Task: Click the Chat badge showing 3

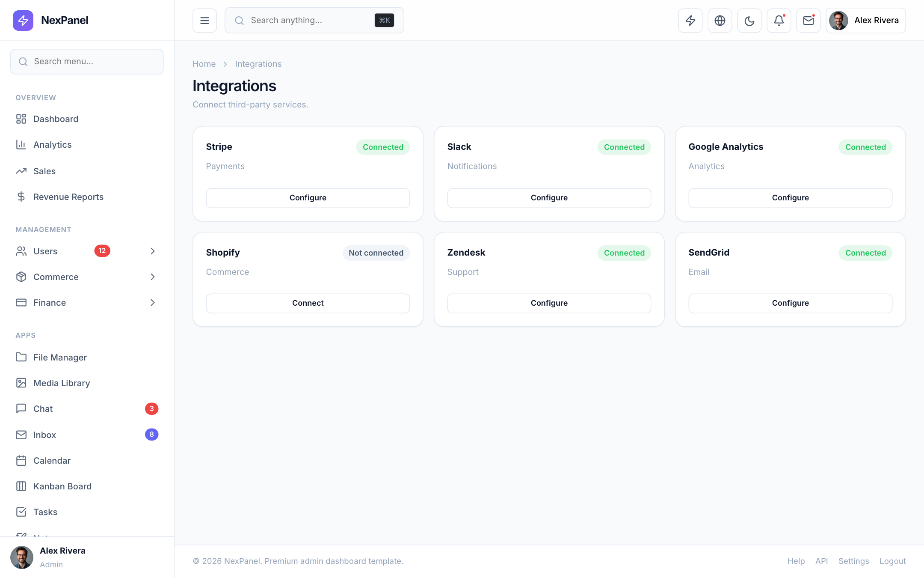Action: [x=151, y=408]
